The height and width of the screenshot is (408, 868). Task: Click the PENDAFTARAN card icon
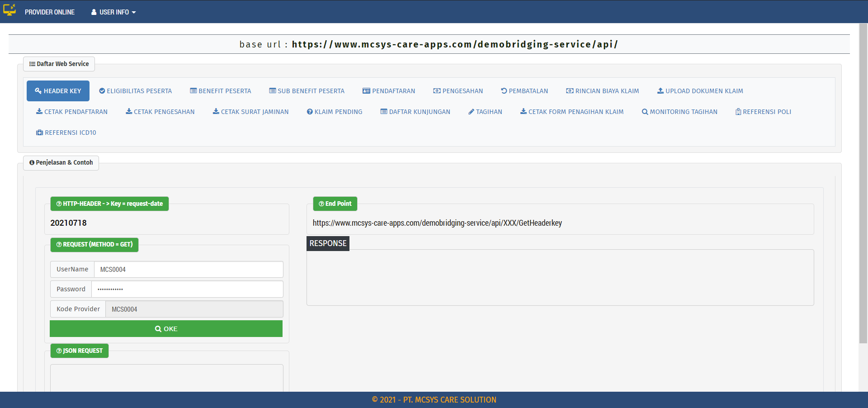(366, 91)
